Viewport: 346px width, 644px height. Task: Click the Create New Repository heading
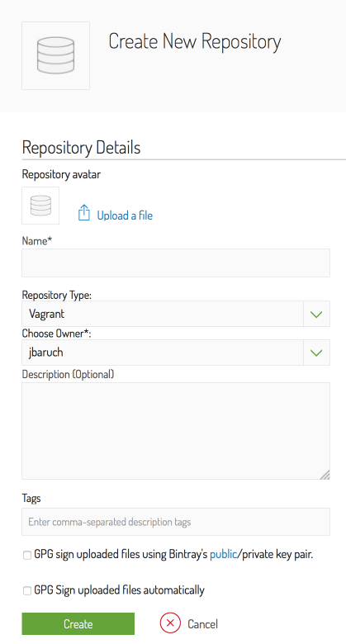[195, 42]
